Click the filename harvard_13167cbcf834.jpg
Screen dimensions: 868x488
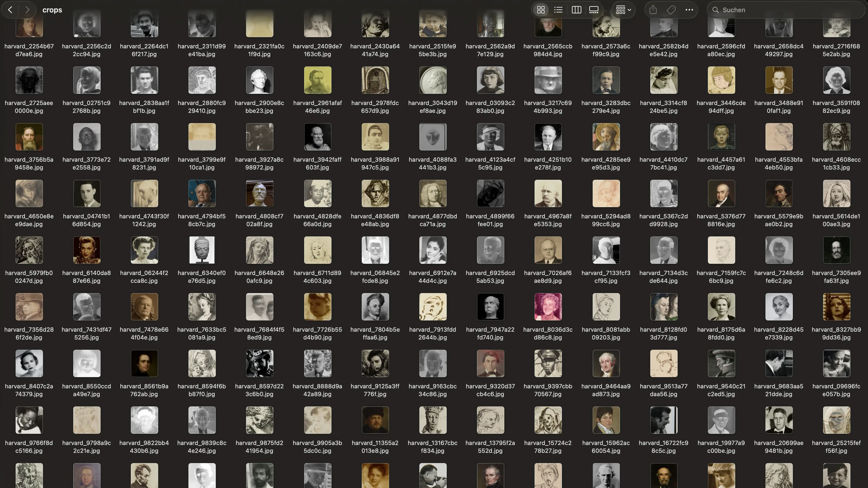[x=433, y=446]
